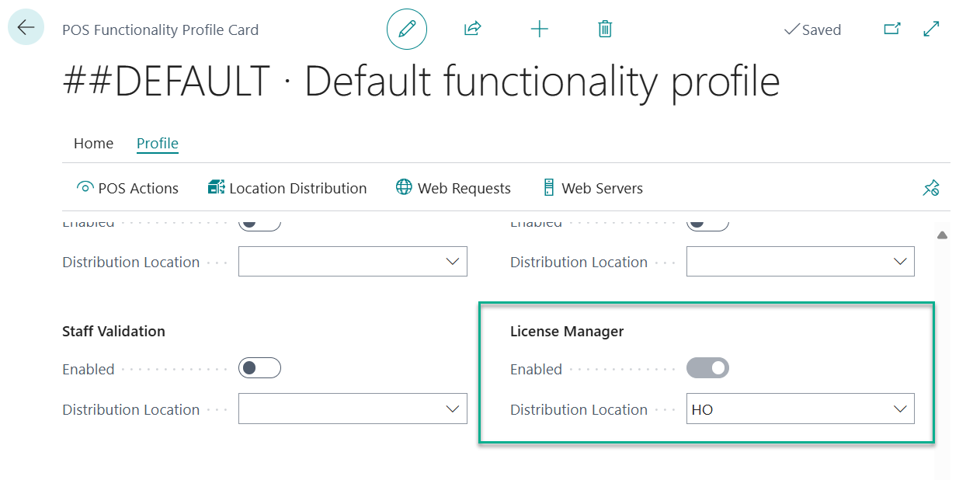
Task: Click the back arrow button
Action: click(x=26, y=28)
